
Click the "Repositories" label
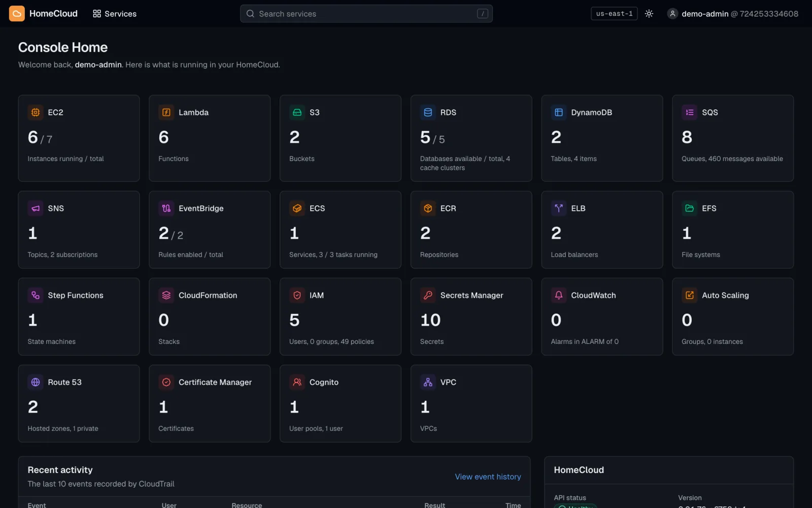439,255
